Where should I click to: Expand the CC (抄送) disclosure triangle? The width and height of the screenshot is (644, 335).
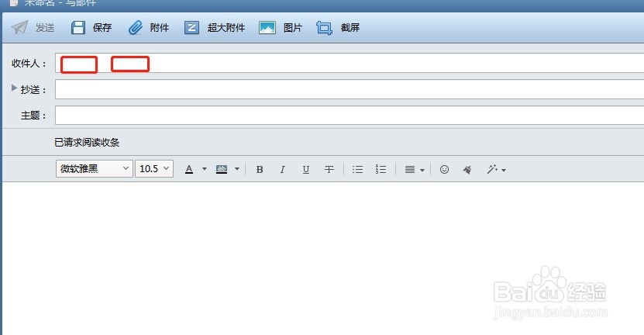click(14, 88)
